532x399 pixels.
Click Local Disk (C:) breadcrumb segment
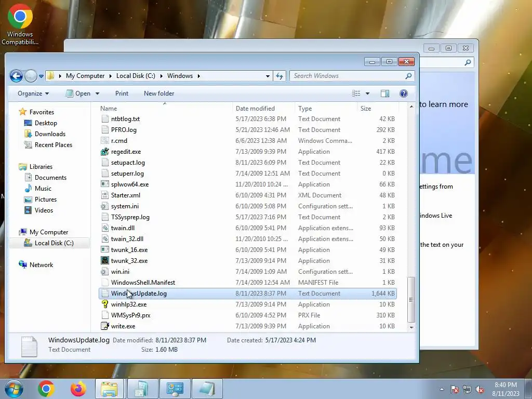pos(136,76)
